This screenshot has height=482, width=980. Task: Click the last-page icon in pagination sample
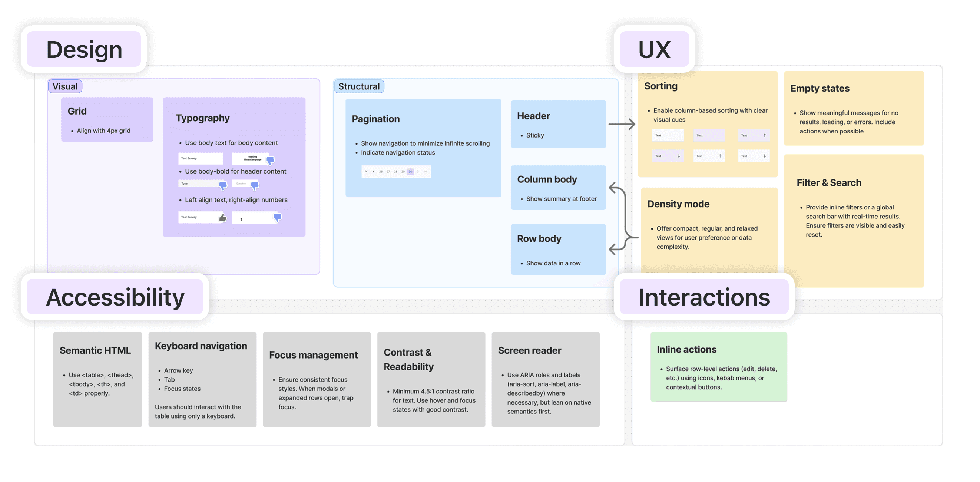426,172
